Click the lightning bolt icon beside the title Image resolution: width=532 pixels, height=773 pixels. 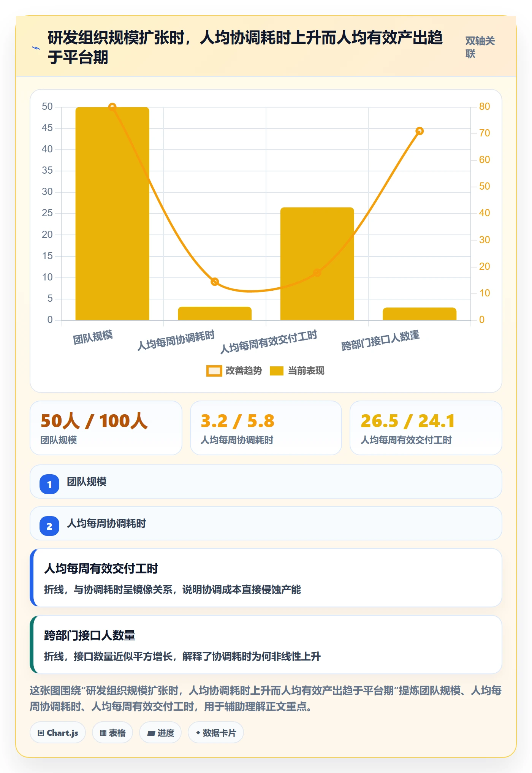click(x=36, y=48)
